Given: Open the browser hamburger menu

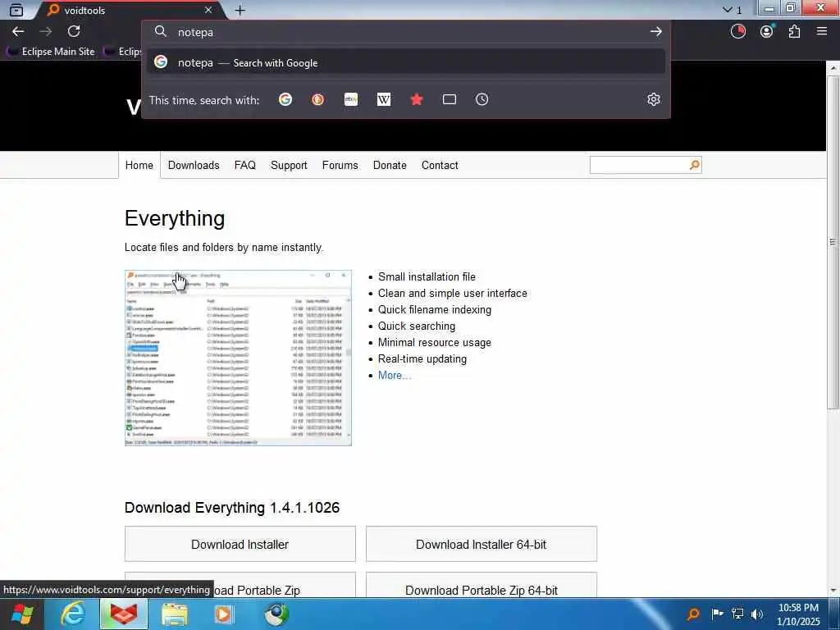Looking at the screenshot, I should pos(822,32).
